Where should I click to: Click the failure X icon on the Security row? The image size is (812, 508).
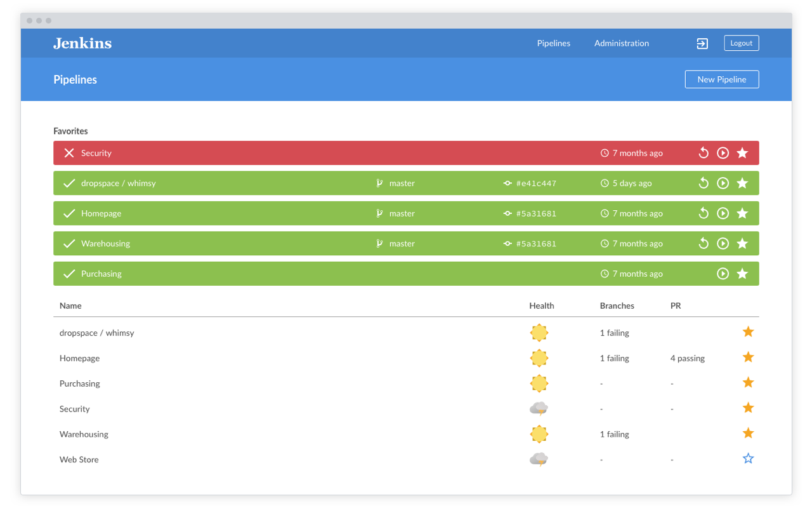[x=69, y=152]
